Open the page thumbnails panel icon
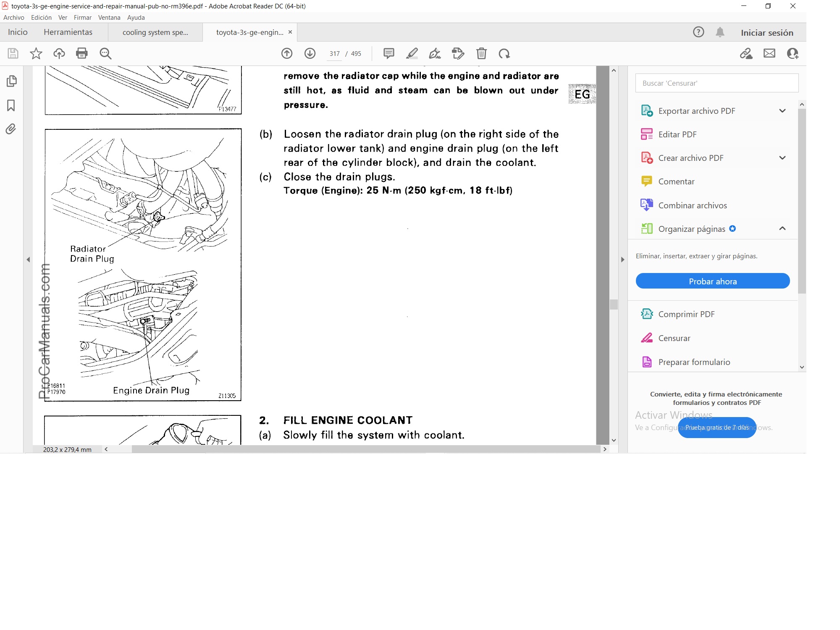The width and height of the screenshot is (840, 630). coord(11,81)
